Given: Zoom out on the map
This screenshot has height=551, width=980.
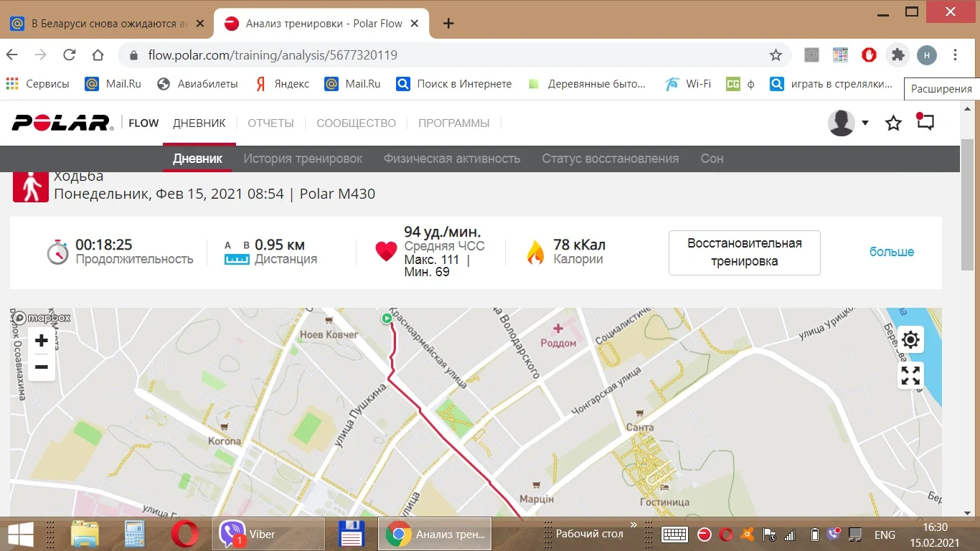Looking at the screenshot, I should [41, 367].
